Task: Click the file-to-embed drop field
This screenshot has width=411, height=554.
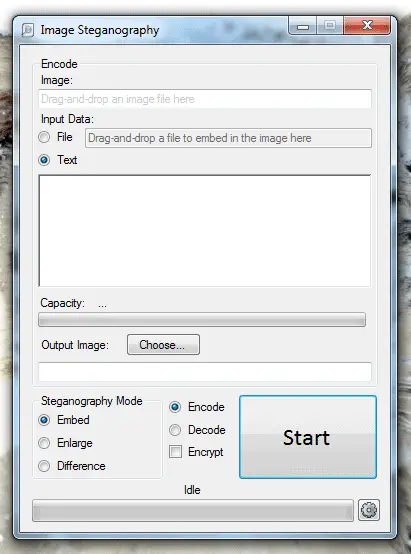Action: (228, 138)
